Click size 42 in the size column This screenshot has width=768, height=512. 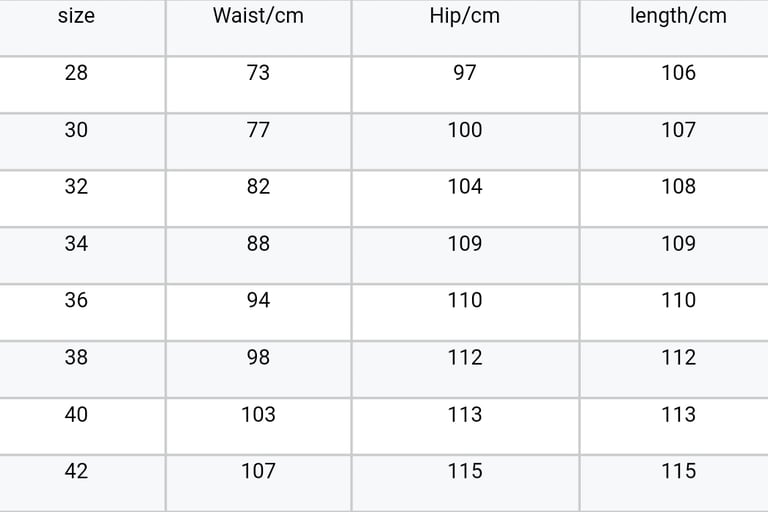tap(76, 471)
